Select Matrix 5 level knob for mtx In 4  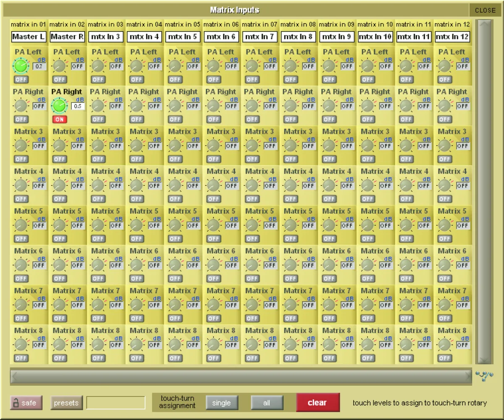[x=136, y=224]
